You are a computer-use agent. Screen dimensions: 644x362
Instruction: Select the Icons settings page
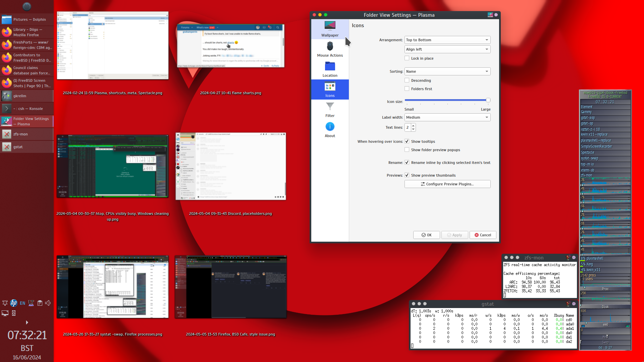pyautogui.click(x=330, y=89)
